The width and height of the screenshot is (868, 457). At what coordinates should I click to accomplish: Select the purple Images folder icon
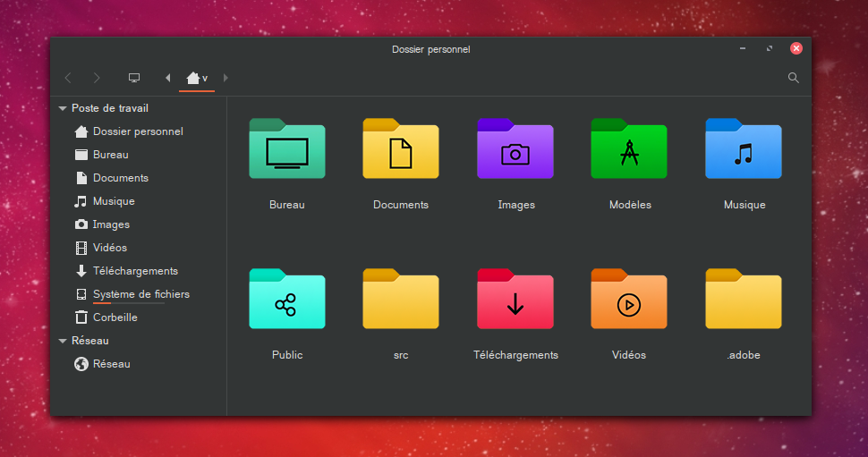515,148
